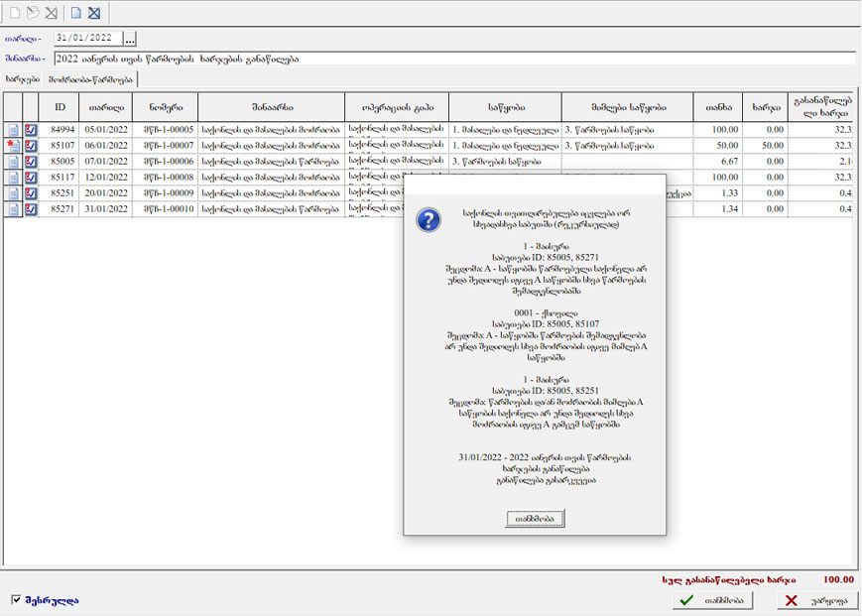Click the საწყობი column header
Viewport: 862px width, 616px height.
[505, 108]
